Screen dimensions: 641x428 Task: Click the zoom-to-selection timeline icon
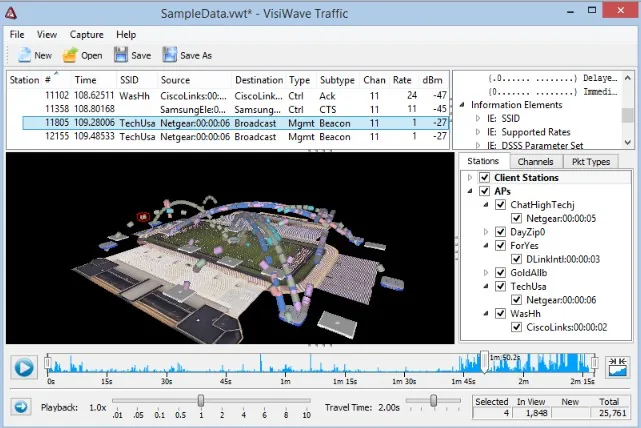coord(617,367)
